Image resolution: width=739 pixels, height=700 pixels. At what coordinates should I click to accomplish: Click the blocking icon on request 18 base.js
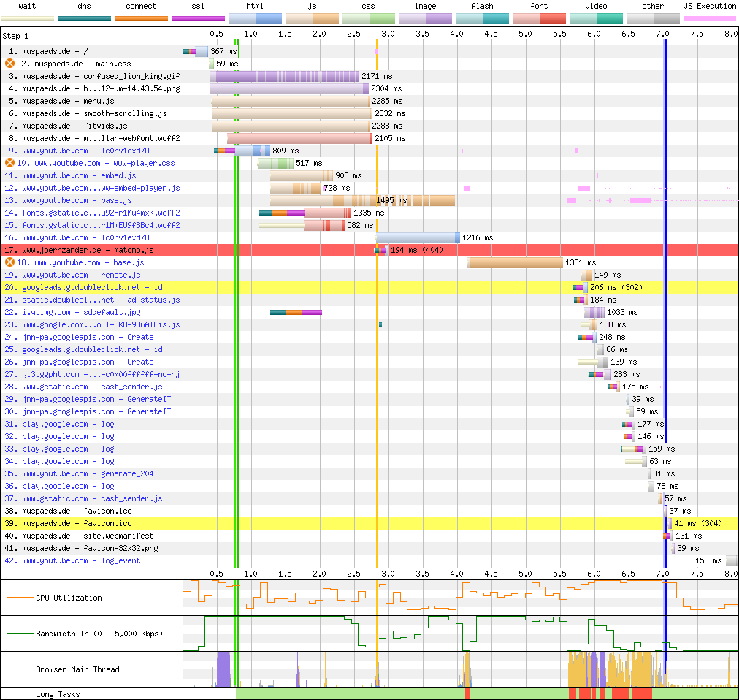point(10,262)
